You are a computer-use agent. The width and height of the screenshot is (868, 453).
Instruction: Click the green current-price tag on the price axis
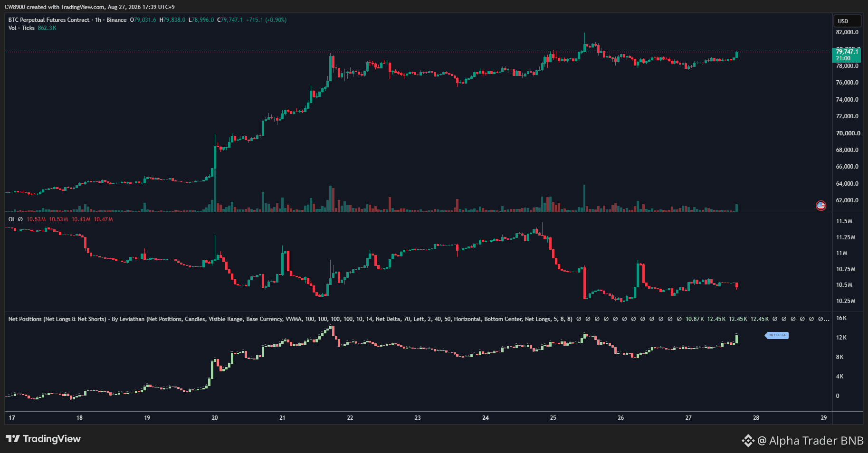point(847,55)
